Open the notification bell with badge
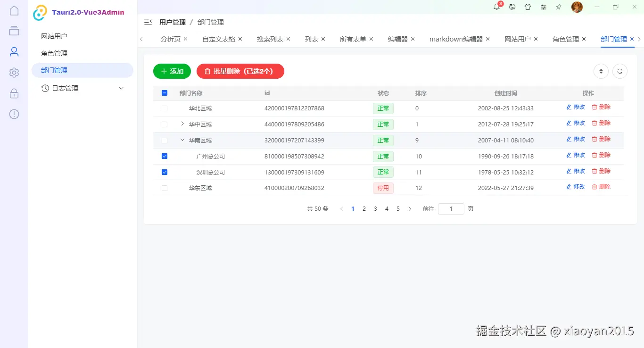 click(497, 7)
